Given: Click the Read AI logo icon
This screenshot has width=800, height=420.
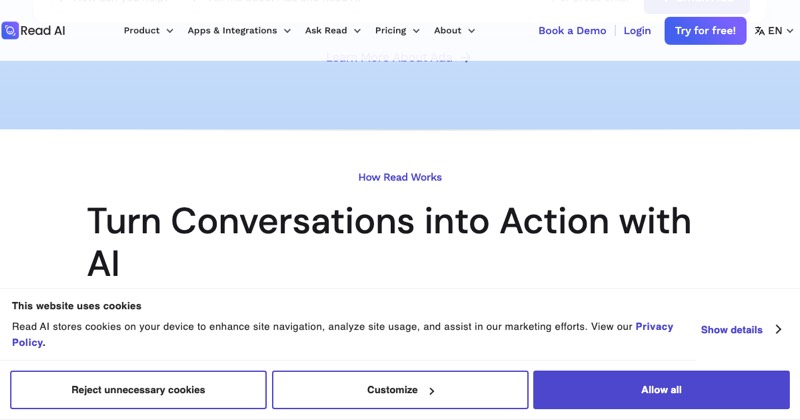Looking at the screenshot, I should pos(10,31).
